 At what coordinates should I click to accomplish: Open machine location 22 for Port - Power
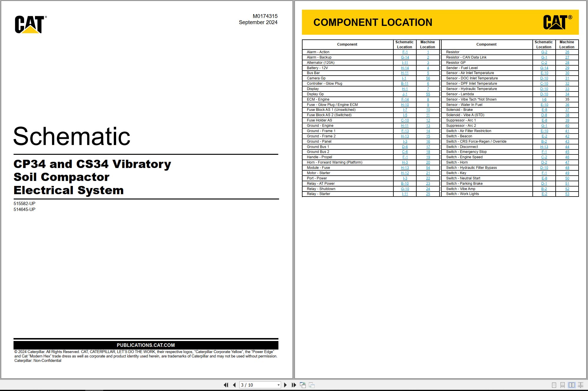click(428, 178)
